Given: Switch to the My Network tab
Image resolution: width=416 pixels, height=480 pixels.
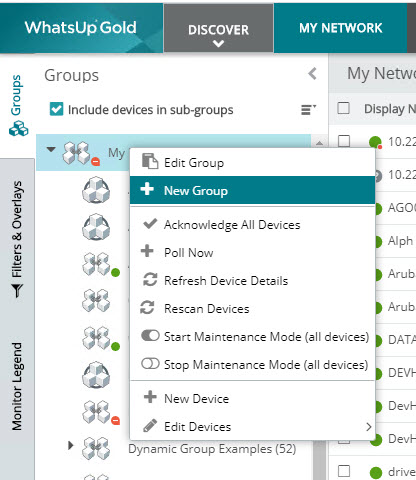Looking at the screenshot, I should click(340, 28).
